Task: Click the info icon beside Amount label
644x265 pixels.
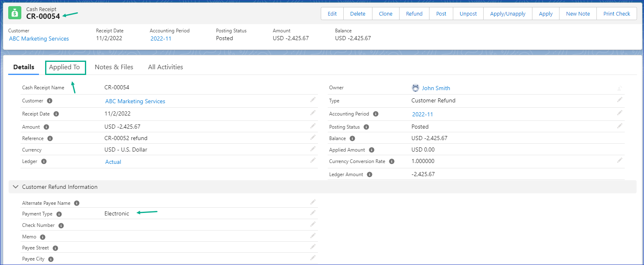Action: point(46,127)
